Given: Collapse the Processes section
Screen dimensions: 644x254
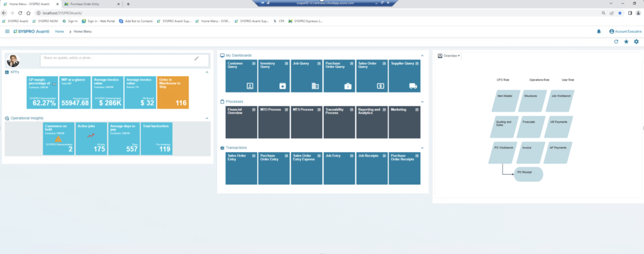Looking at the screenshot, I should click(x=422, y=101).
